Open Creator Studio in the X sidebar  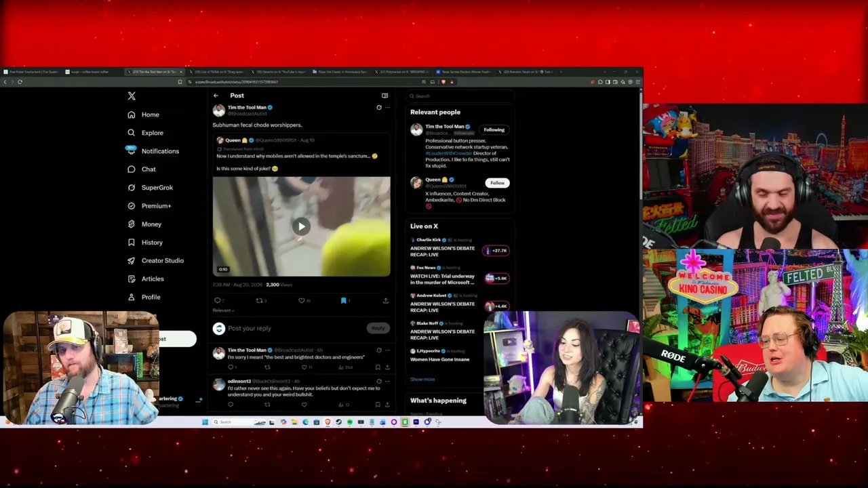point(155,261)
